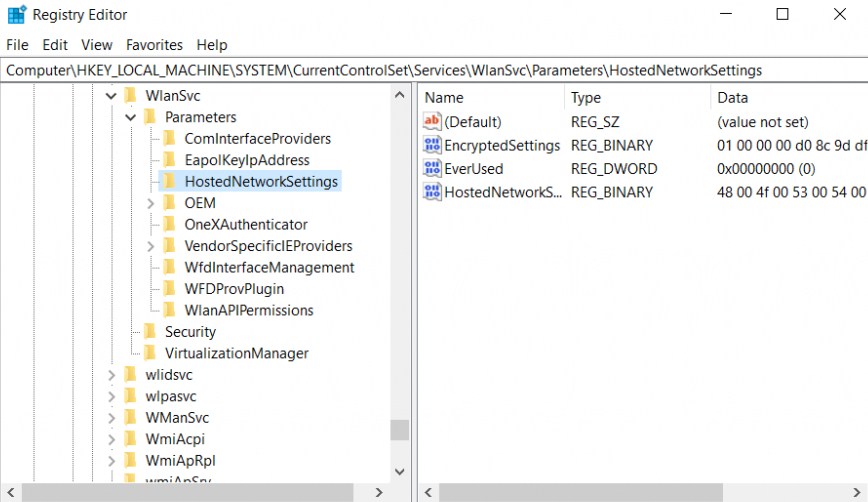The width and height of the screenshot is (868, 502).
Task: Click the VendorSpecificIEProviders folder icon
Action: coord(170,246)
